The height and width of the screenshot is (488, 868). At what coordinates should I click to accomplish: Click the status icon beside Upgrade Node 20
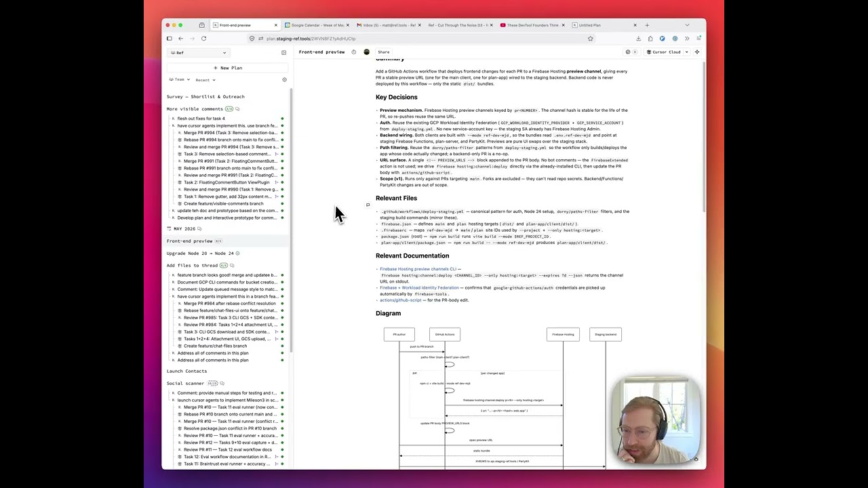237,253
